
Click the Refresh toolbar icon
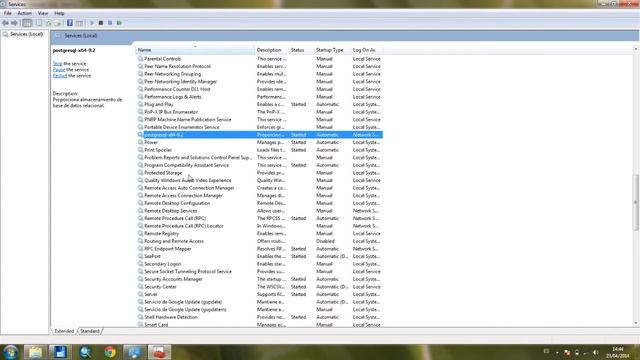click(49, 23)
